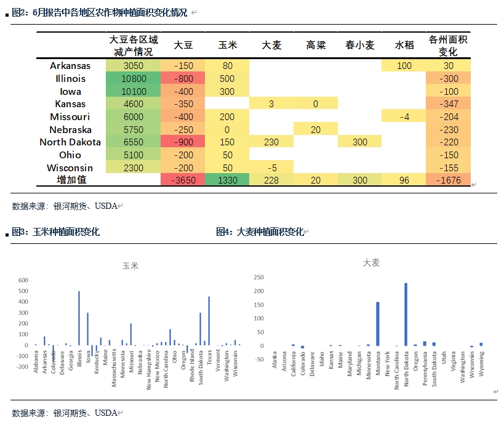Image resolution: width=504 pixels, height=425 pixels.
Task: Select the Kansas row -347 cell
Action: click(x=448, y=104)
